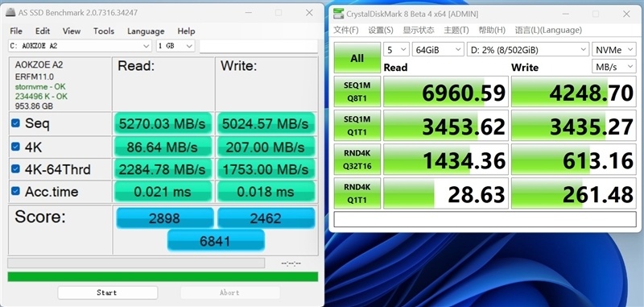
Task: Uncheck the Seq test checkbox
Action: pyautogui.click(x=15, y=123)
